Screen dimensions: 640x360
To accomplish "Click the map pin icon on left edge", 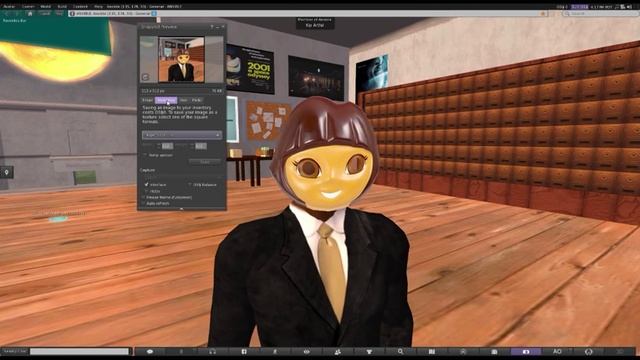I will 7,173.
